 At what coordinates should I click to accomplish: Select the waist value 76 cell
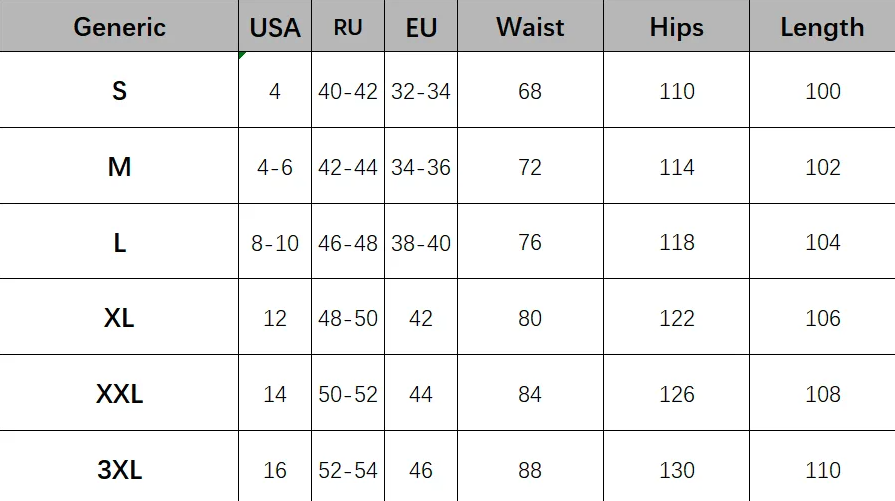click(x=530, y=243)
